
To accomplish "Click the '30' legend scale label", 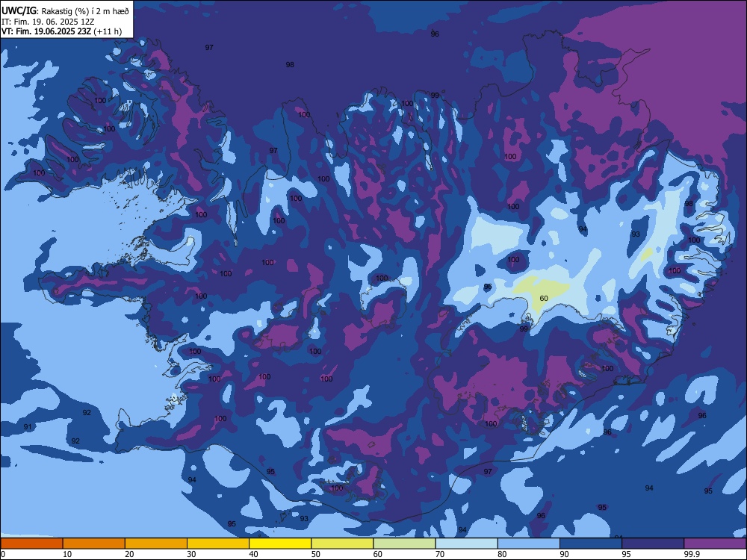I will point(191,554).
